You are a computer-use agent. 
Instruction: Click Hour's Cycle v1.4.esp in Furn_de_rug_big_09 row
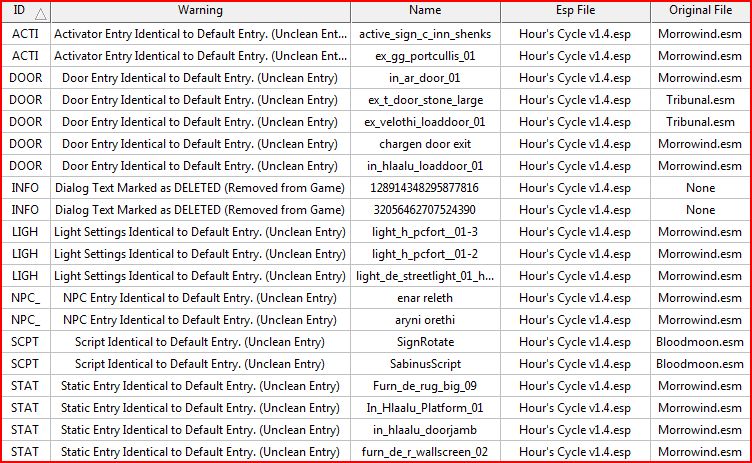575,386
